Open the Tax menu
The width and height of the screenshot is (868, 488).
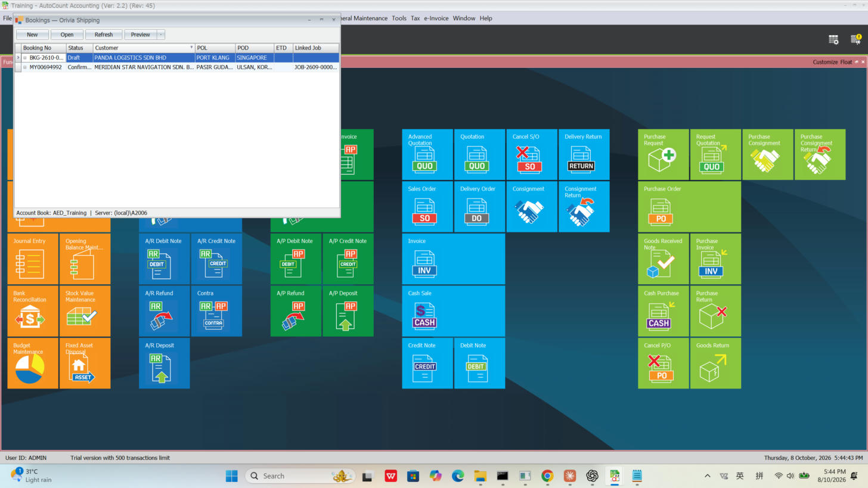(415, 18)
